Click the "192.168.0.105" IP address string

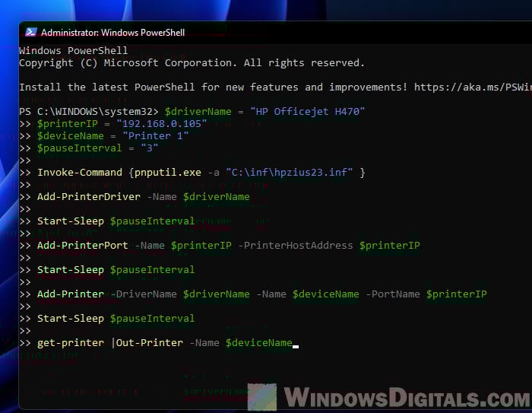(161, 124)
